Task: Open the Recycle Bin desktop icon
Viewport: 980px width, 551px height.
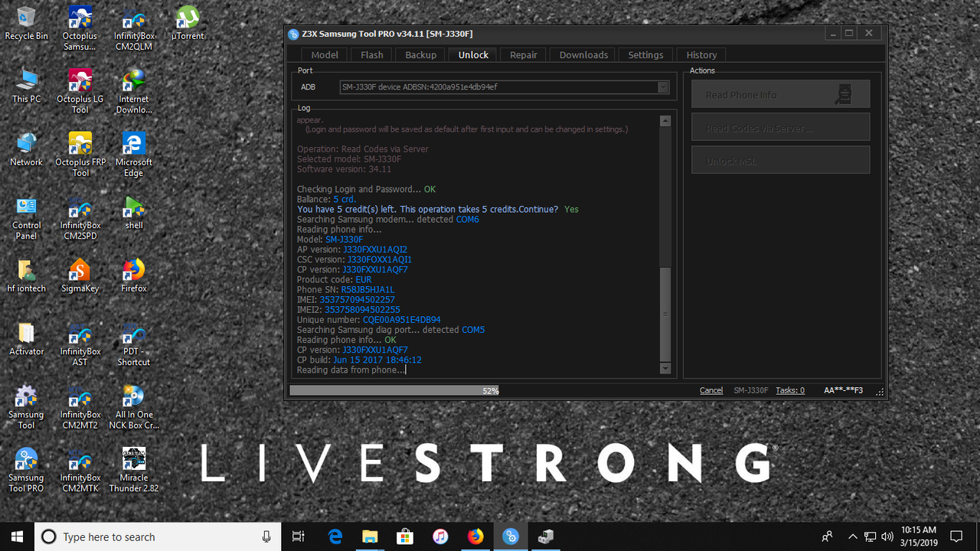Action: [26, 23]
